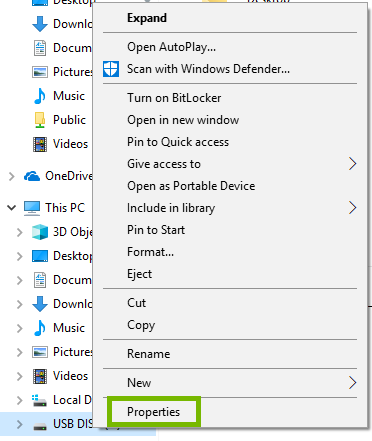This screenshot has width=372, height=441.
Task: Click the This PC monitor icon
Action: pyautogui.click(x=32, y=208)
